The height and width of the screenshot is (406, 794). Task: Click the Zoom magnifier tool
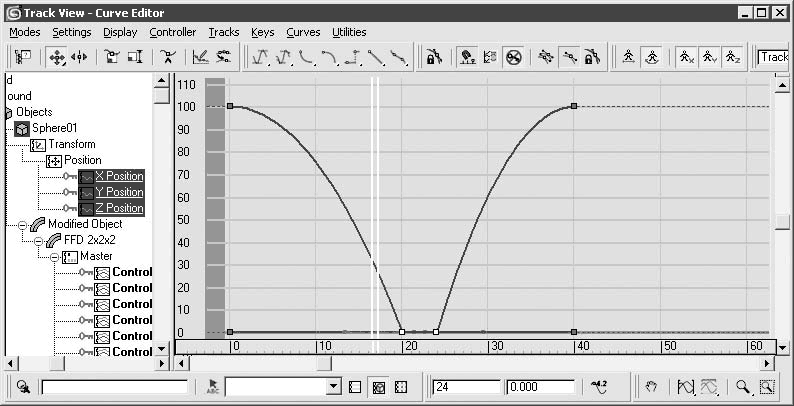743,386
